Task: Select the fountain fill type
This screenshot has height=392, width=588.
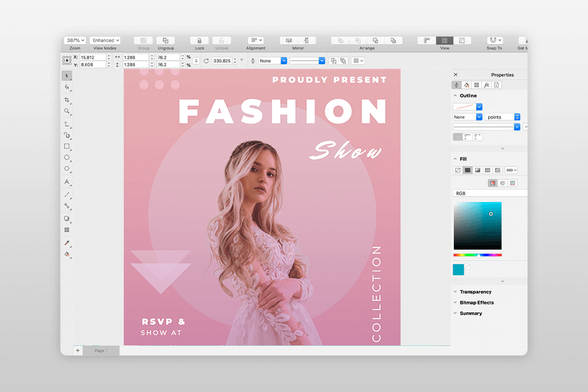Action: click(x=477, y=170)
